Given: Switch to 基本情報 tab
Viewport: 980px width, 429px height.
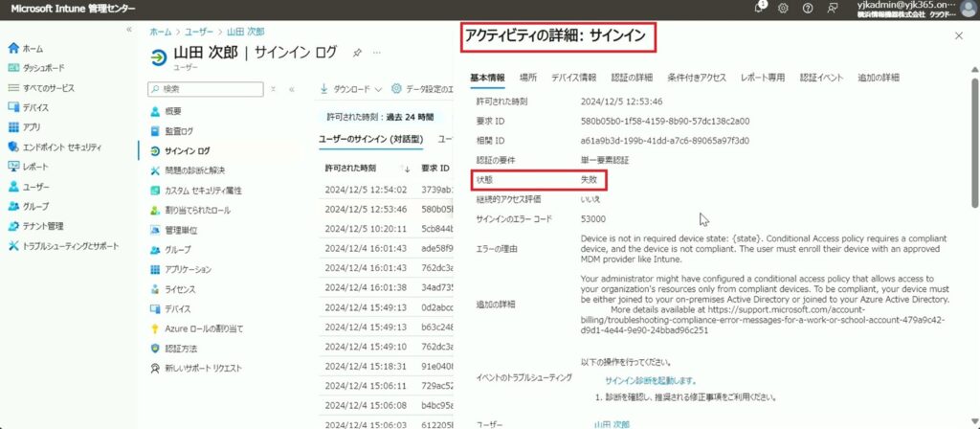Looking at the screenshot, I should (487, 78).
